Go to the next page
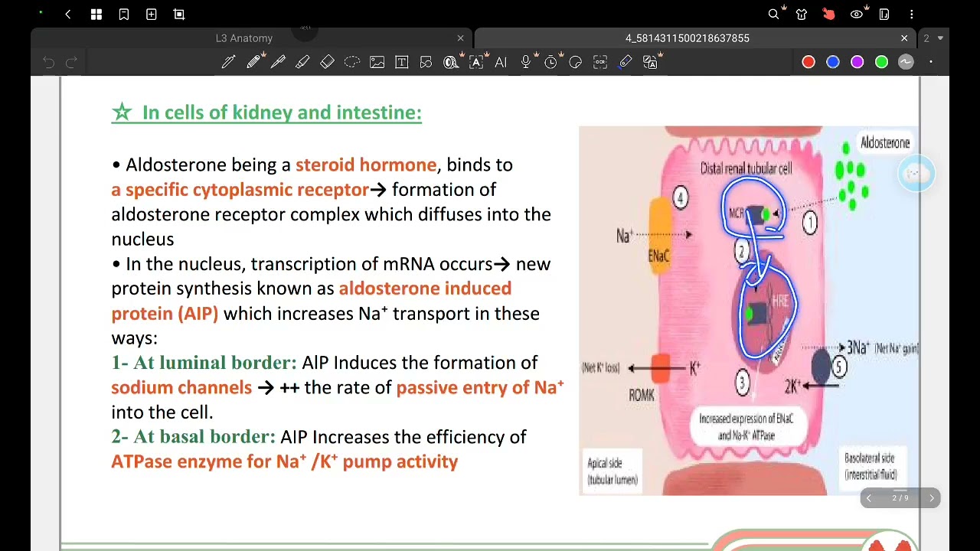Screen dimensions: 980x551 [932, 498]
